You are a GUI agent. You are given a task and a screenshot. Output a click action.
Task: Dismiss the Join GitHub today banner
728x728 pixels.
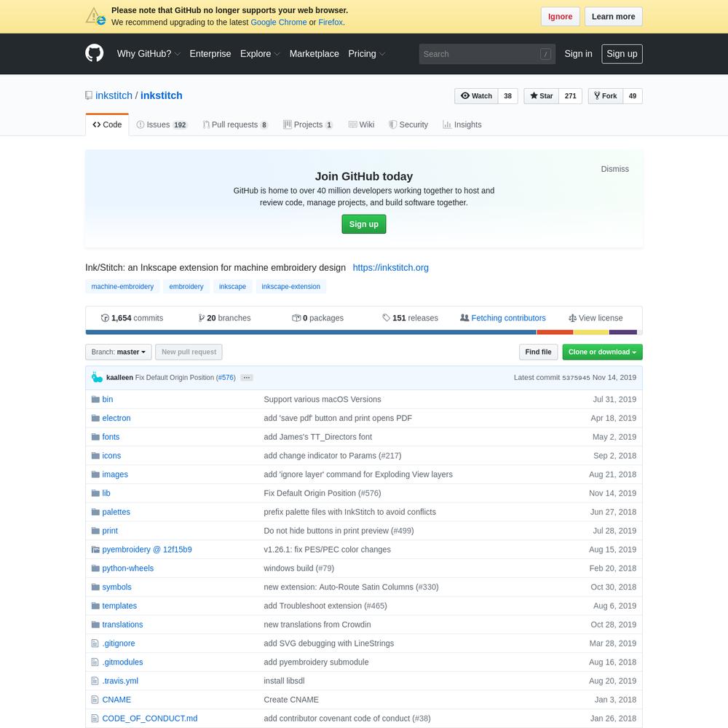(x=614, y=169)
